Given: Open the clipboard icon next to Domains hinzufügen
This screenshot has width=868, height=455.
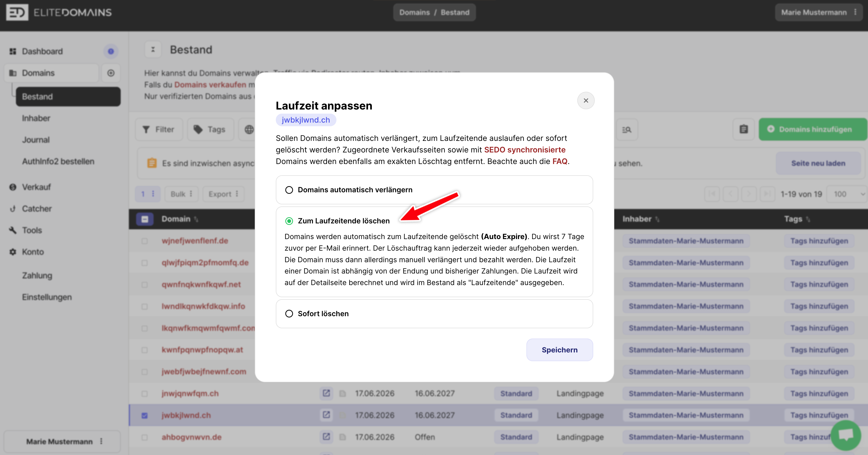Looking at the screenshot, I should pyautogui.click(x=744, y=130).
